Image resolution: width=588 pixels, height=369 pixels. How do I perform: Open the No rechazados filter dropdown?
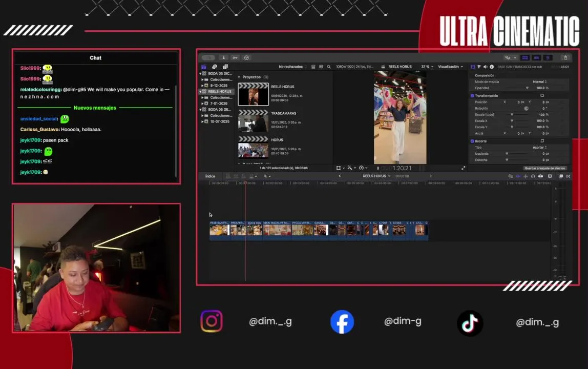point(292,67)
